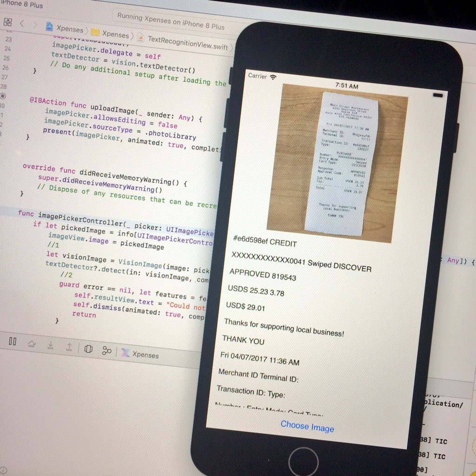Click the yellow folder icon in the jump bar

tap(95, 32)
